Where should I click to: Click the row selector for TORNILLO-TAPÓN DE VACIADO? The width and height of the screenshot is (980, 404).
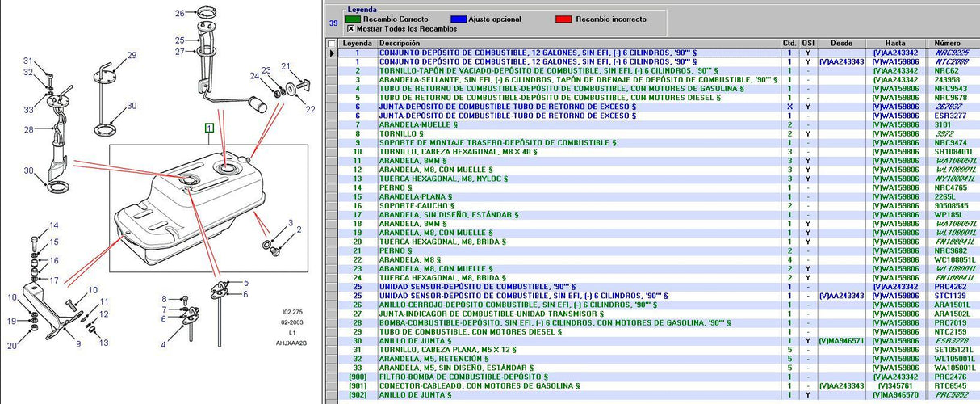pos(331,70)
